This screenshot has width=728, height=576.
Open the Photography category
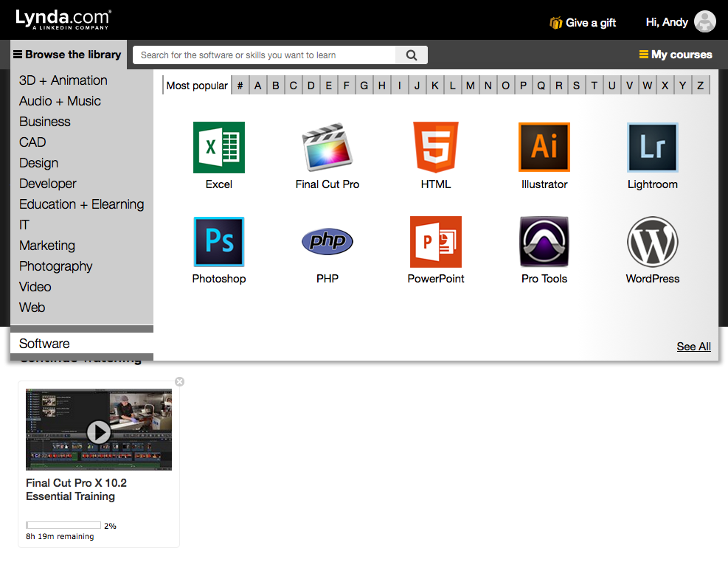(56, 266)
